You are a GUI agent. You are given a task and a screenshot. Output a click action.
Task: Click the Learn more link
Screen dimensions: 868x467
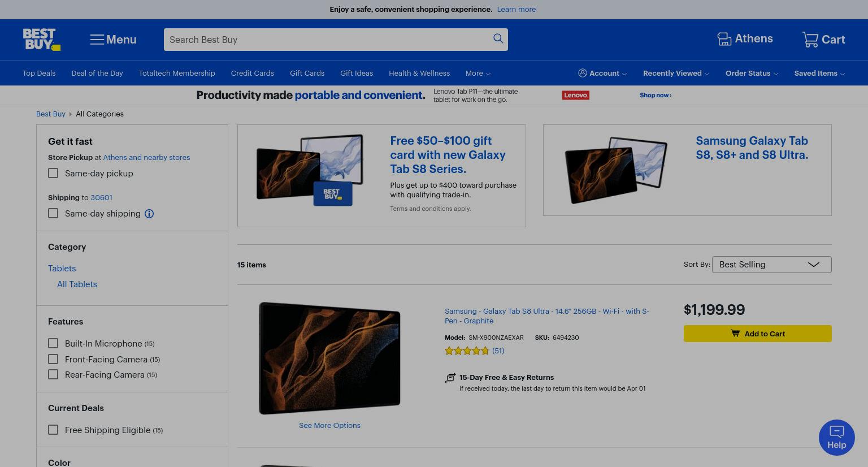(517, 10)
